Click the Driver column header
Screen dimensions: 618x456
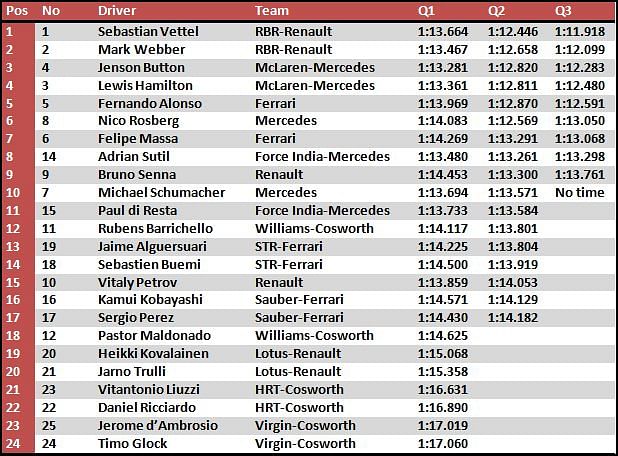point(117,11)
